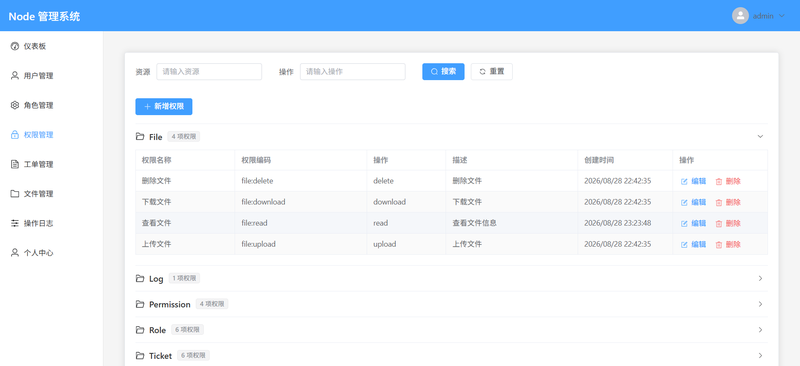
Task: Click the folder icon next to Role group
Action: (140, 330)
